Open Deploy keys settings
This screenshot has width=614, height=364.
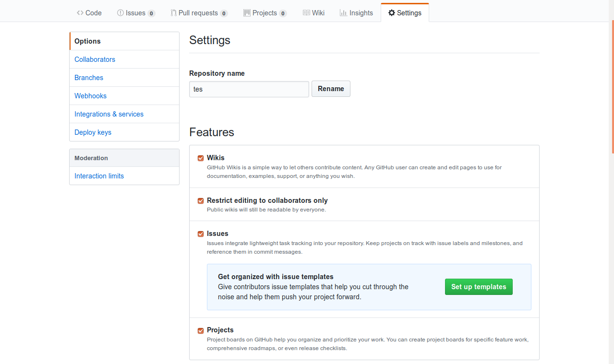pos(93,132)
